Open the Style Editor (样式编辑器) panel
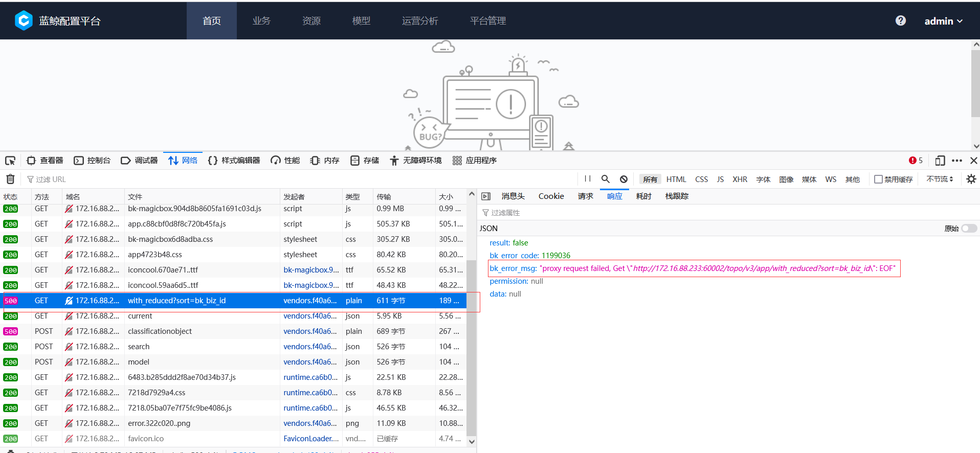The height and width of the screenshot is (453, 980). point(234,161)
